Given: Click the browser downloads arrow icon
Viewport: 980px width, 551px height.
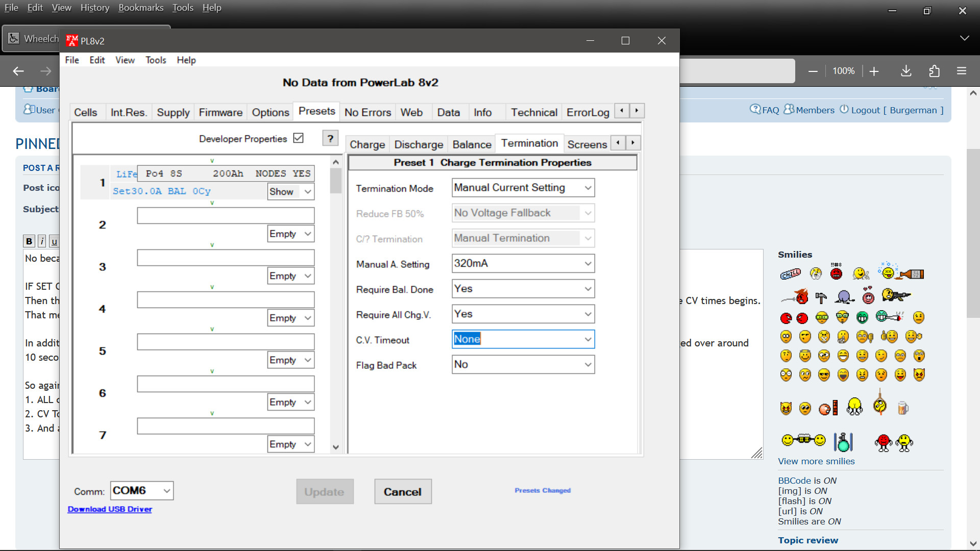Looking at the screenshot, I should 906,71.
